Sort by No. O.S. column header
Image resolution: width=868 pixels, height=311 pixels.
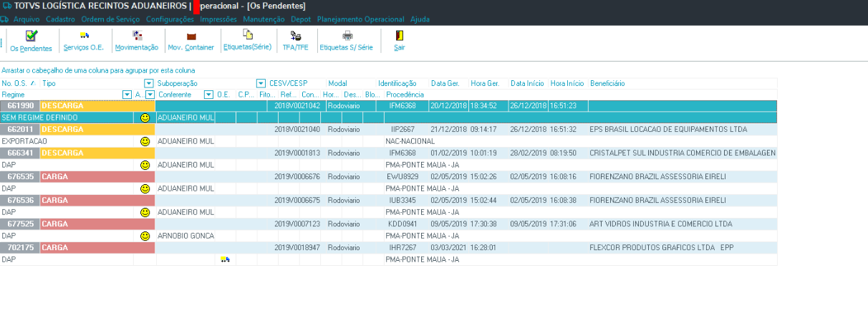pyautogui.click(x=20, y=83)
